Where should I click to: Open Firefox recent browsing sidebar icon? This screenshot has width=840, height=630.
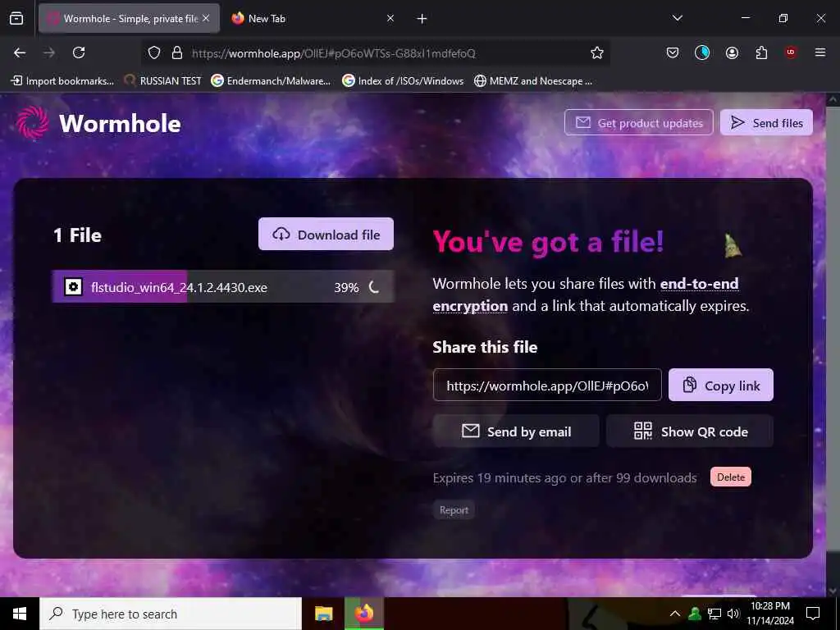point(16,18)
